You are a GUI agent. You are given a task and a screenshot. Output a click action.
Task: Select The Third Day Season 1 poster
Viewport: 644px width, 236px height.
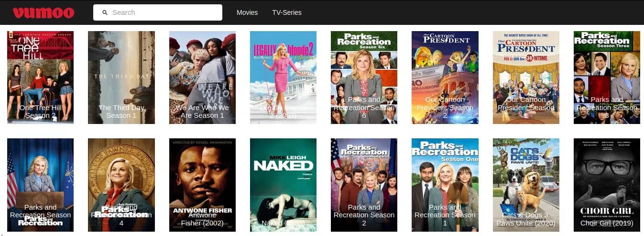click(121, 77)
